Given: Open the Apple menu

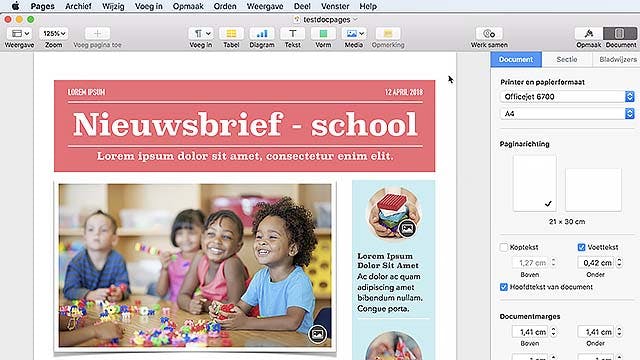Looking at the screenshot, I should [x=16, y=6].
